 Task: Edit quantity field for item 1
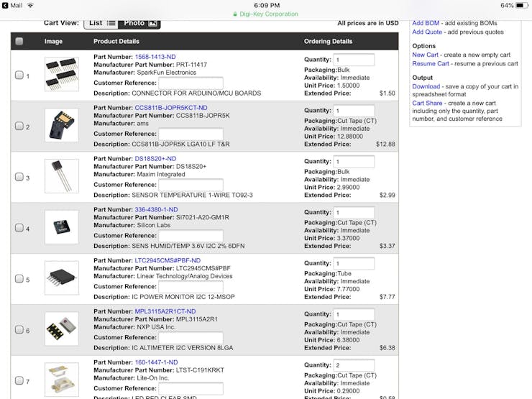coord(354,60)
